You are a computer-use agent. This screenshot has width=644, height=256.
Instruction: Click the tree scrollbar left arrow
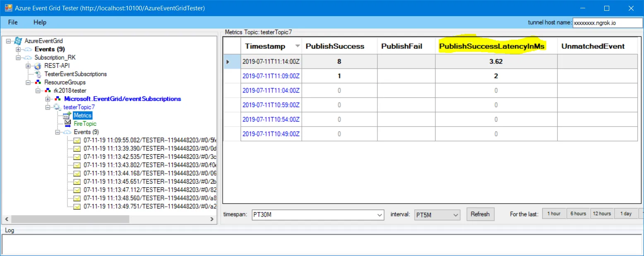pyautogui.click(x=6, y=219)
